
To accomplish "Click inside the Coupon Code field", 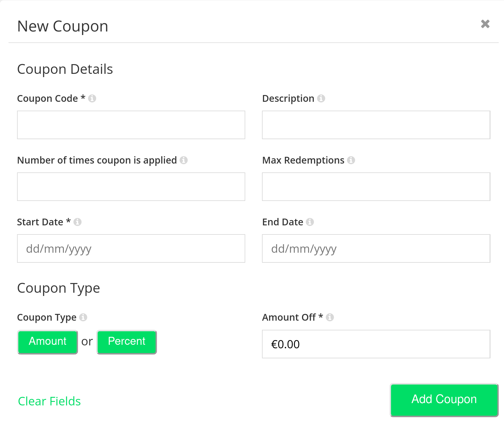I will pos(131,125).
